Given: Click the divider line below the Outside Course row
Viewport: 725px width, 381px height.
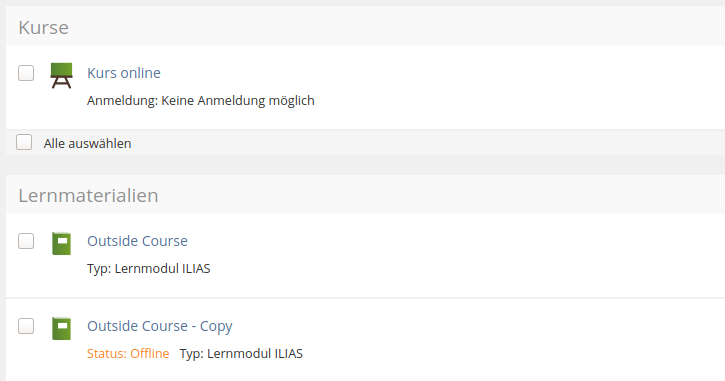Looking at the screenshot, I should (x=365, y=298).
